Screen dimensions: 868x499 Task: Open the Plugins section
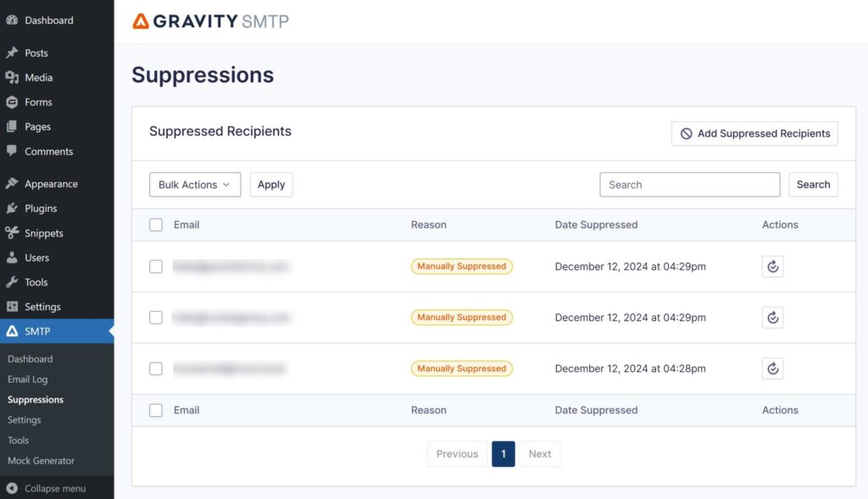pos(36,208)
